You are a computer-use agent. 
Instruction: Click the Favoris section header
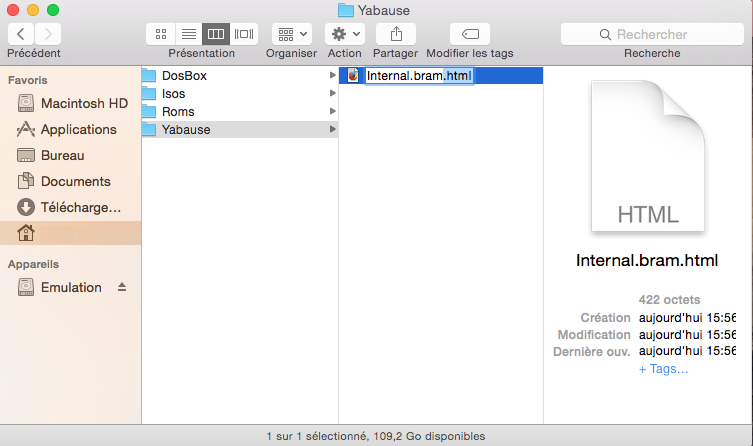(28, 80)
